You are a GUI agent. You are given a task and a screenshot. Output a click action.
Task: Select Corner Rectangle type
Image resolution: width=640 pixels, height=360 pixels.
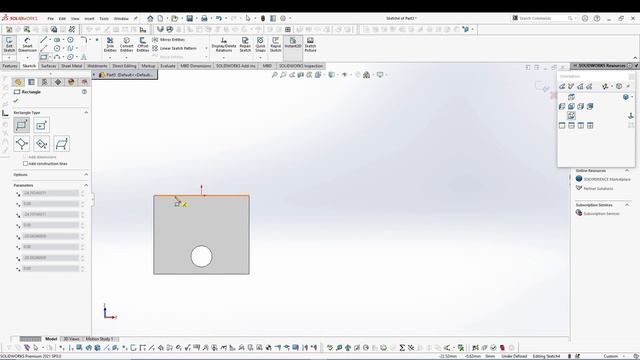coord(22,125)
